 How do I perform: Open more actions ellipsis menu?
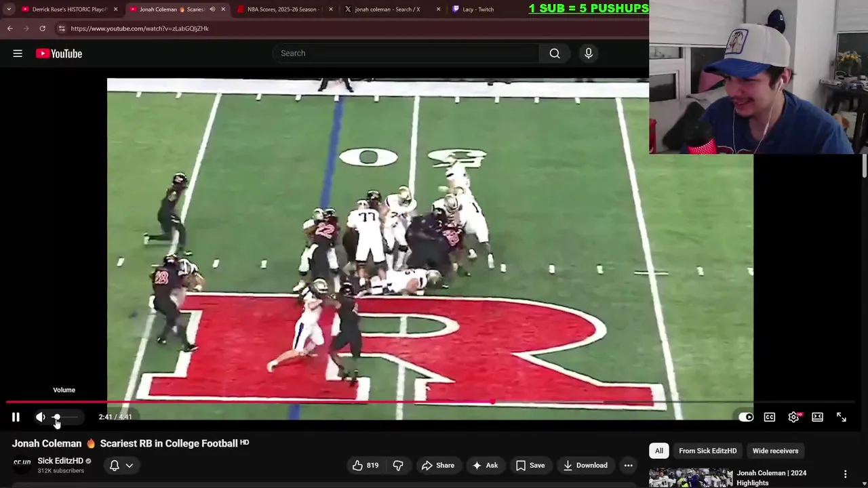(628, 465)
